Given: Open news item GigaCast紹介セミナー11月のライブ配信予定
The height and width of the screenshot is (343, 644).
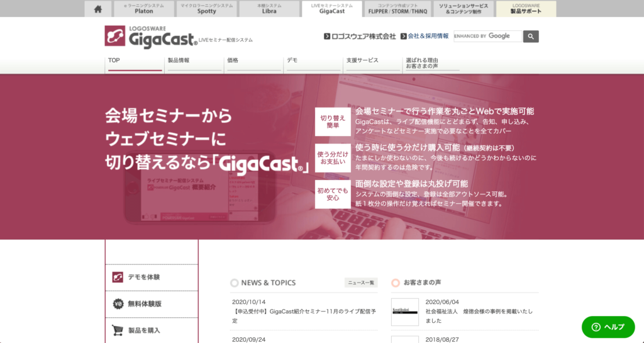Looking at the screenshot, I should (304, 316).
